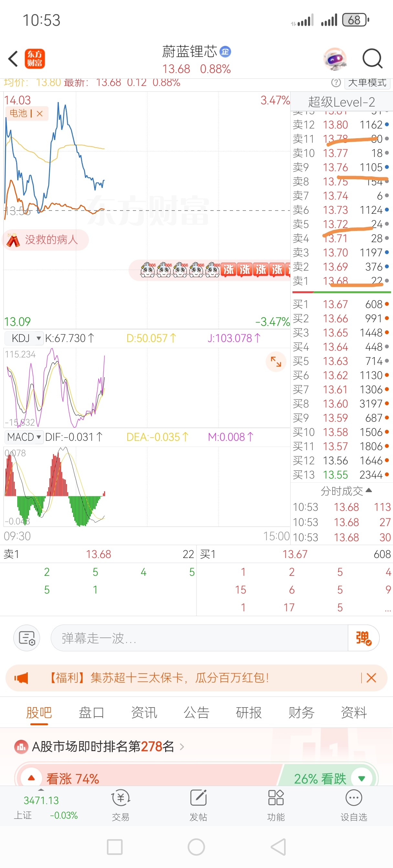This screenshot has width=393, height=868.
Task: Vote bearish with the green down arrow
Action: click(362, 778)
